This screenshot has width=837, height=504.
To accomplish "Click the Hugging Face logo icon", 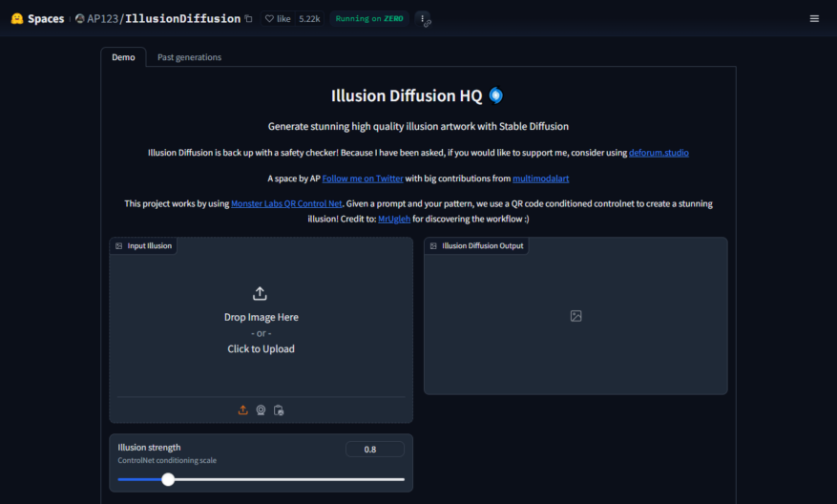I will (x=17, y=19).
